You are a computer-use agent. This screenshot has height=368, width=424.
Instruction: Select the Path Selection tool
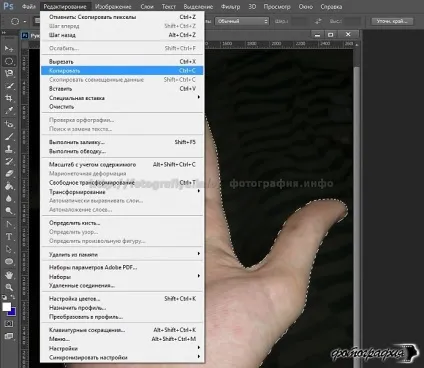click(9, 249)
